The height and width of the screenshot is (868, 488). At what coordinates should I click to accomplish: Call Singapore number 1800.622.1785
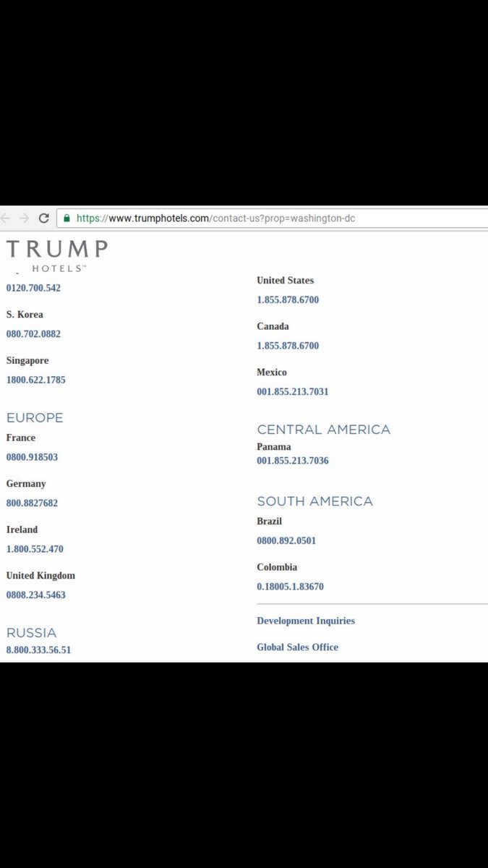click(36, 380)
